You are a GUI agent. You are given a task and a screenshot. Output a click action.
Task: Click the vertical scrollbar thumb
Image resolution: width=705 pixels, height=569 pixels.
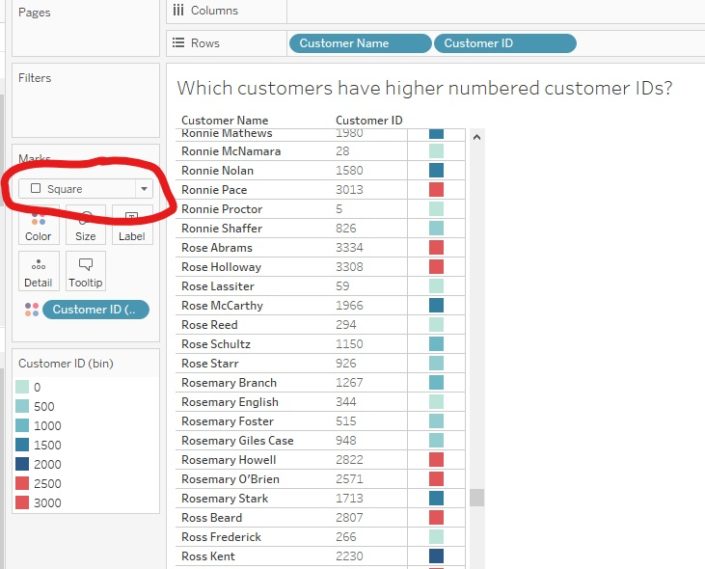[x=477, y=498]
